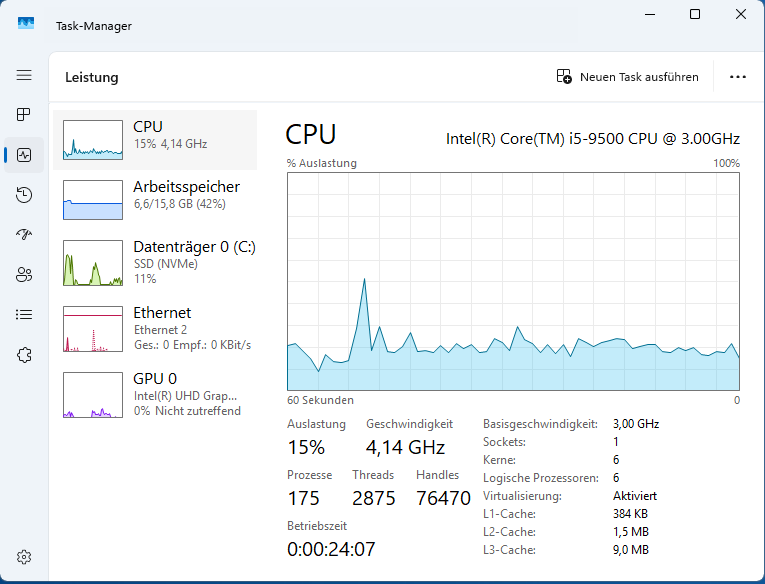
Task: Click the Prozesse count 175
Action: point(303,498)
